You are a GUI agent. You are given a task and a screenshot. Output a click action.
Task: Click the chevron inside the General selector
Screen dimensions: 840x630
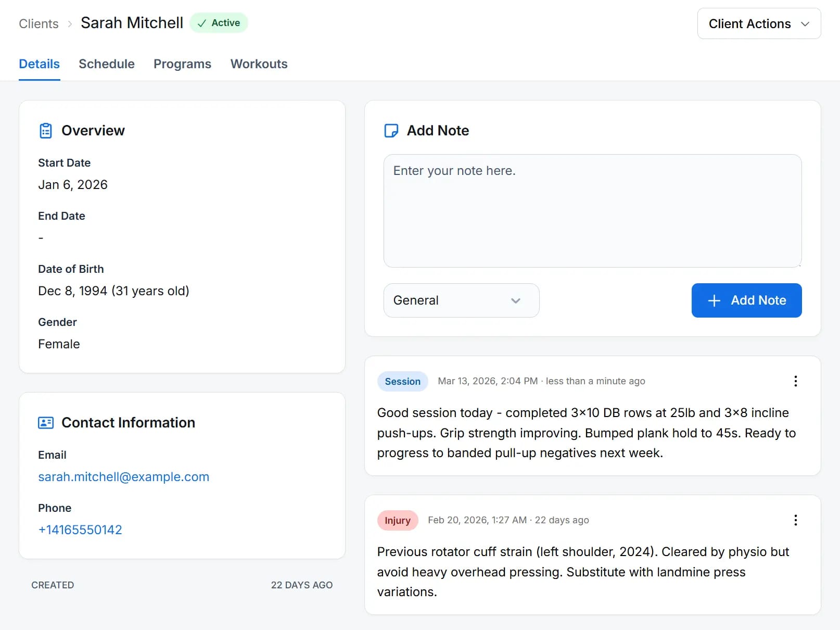(x=516, y=300)
